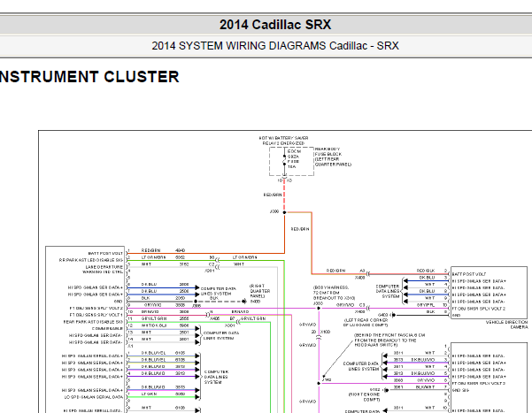Click the J300 splice label

pyautogui.click(x=274, y=211)
